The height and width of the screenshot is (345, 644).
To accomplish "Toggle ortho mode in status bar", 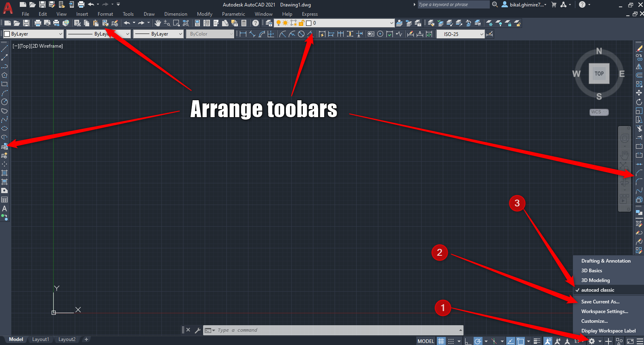I will tap(468, 341).
